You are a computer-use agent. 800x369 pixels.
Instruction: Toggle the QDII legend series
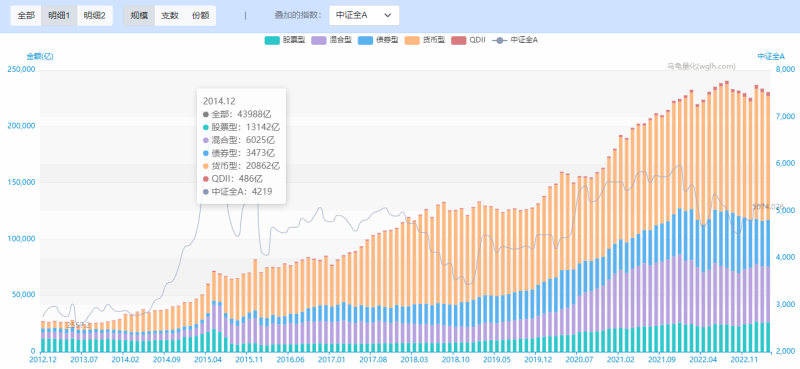click(468, 40)
